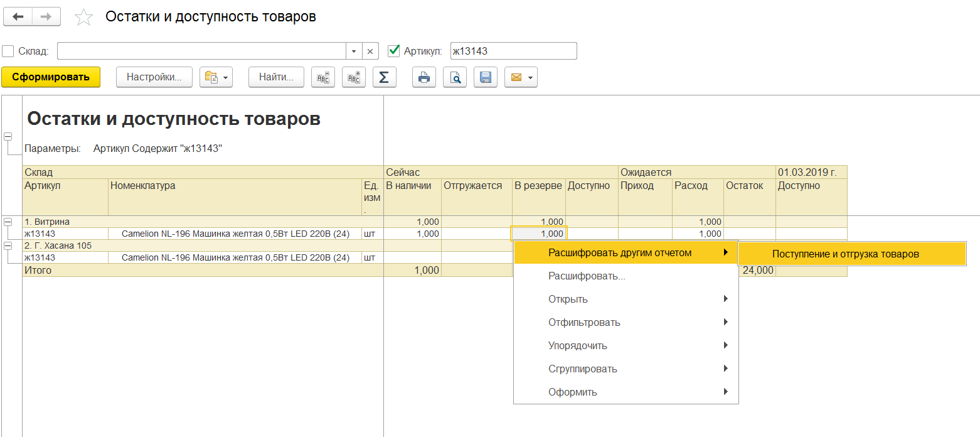Save report with floppy disk icon
980x437 pixels.
[485, 77]
